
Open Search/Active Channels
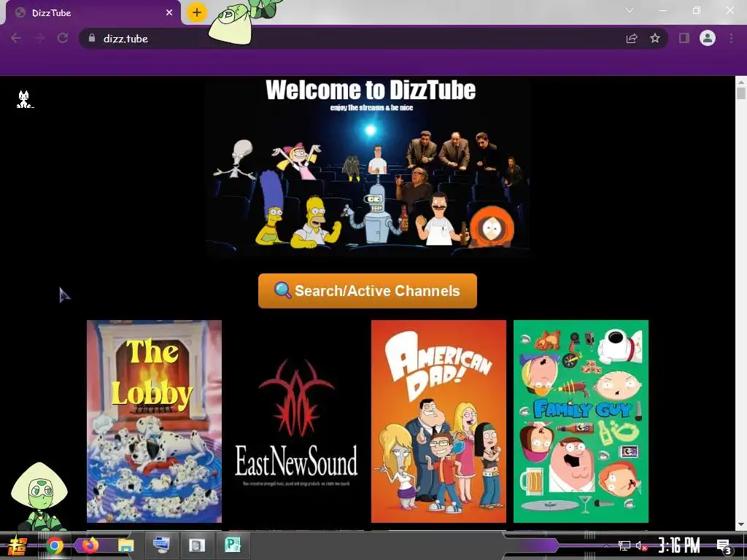point(368,291)
